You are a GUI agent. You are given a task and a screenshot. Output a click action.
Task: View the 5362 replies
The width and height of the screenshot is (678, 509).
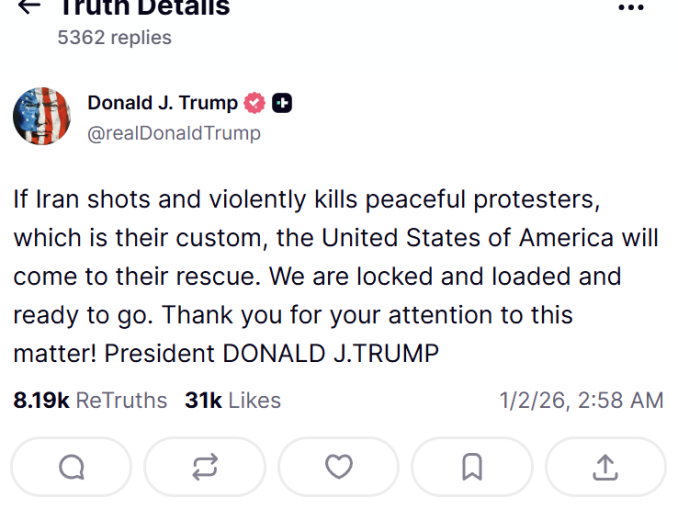coord(114,38)
